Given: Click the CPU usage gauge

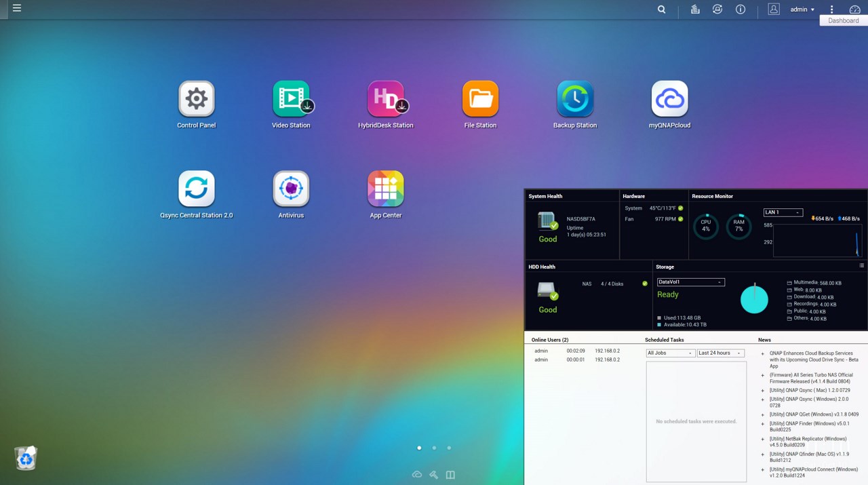Looking at the screenshot, I should tap(706, 227).
